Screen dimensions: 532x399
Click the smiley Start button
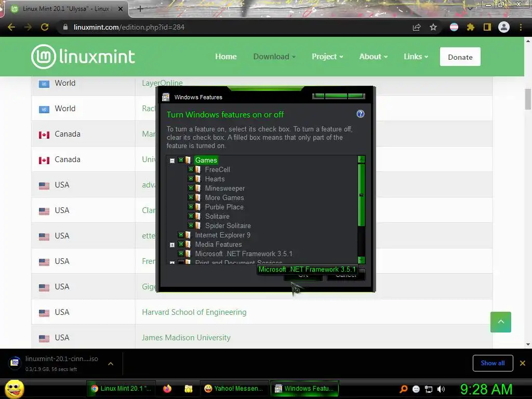(14, 389)
